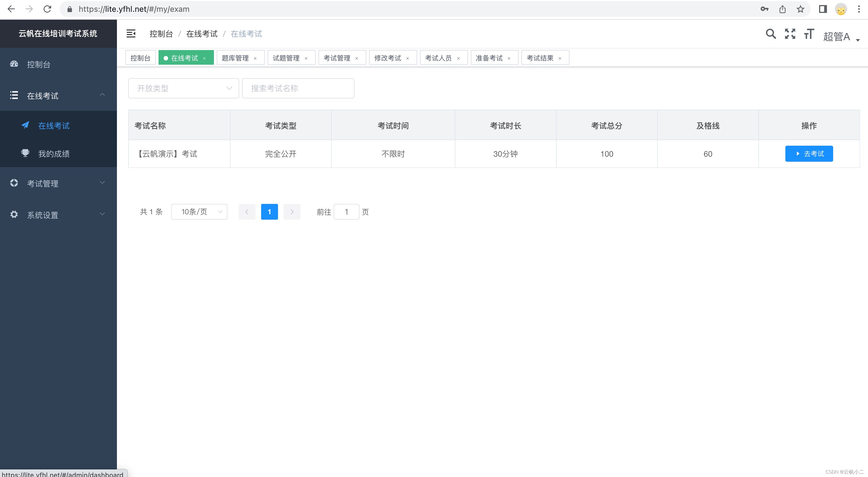868x477 pixels.
Task: Open the 开放类型 dropdown
Action: point(183,88)
